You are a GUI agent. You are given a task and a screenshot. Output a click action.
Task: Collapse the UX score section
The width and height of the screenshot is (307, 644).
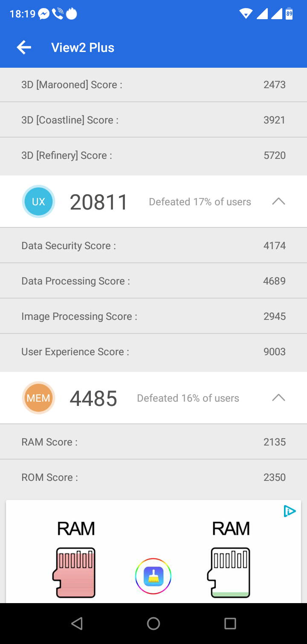pos(278,201)
